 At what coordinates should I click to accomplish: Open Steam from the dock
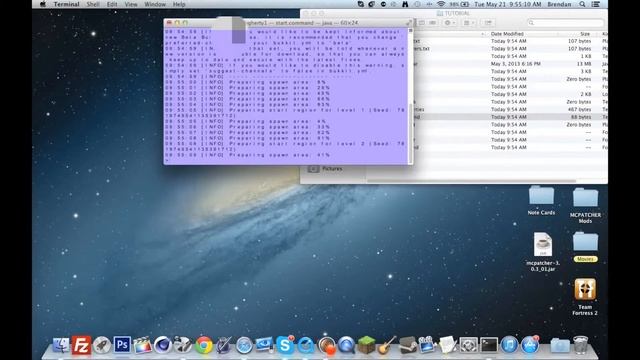point(407,345)
